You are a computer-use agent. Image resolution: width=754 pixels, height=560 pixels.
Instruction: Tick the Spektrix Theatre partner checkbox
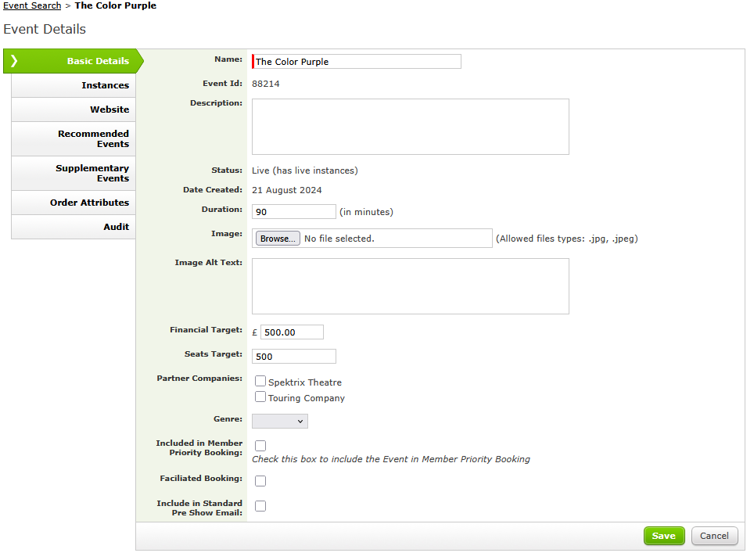[x=260, y=381]
